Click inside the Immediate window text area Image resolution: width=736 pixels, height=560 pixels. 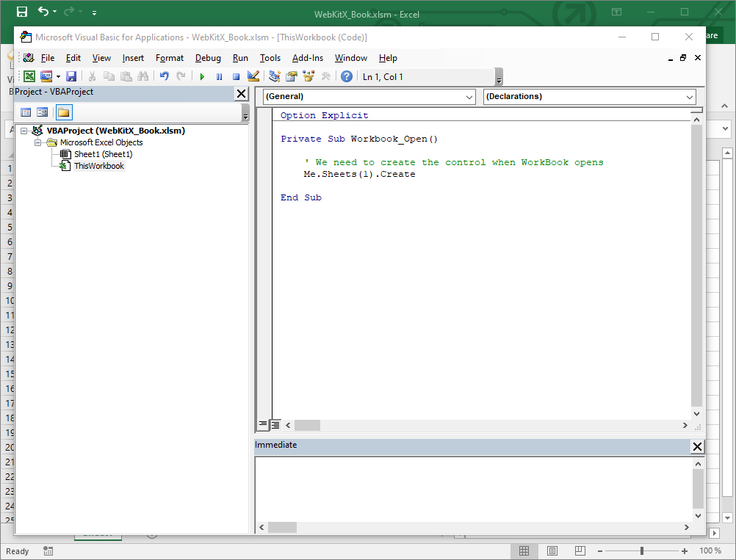(474, 490)
